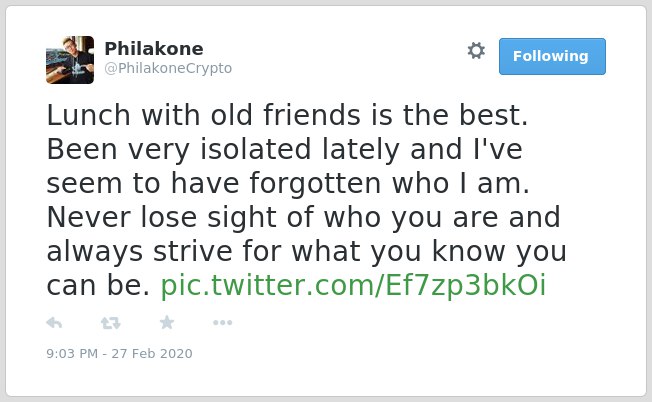This screenshot has width=652, height=402.
Task: Click the gray border outside the tweet card
Action: (2, 200)
